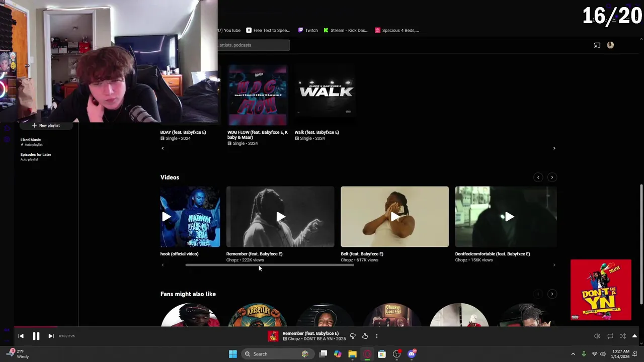Click the song progress bar
Screen dimensions: 644x362
(322, 327)
